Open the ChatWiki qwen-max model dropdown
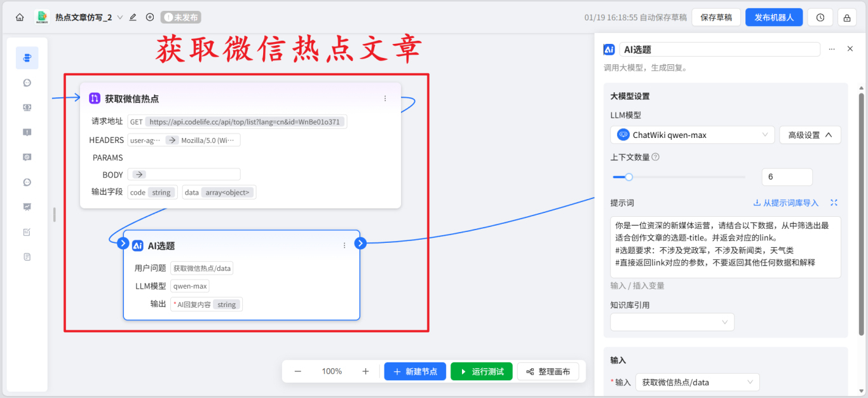 (x=691, y=135)
